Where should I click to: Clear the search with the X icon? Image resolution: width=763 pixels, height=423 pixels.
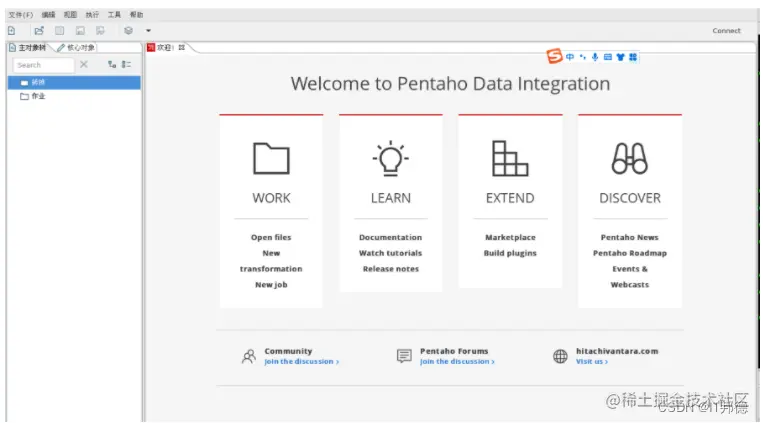tap(84, 64)
